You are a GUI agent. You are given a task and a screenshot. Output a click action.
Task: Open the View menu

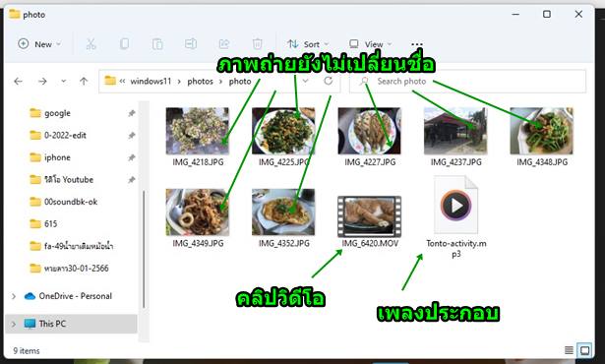[370, 44]
